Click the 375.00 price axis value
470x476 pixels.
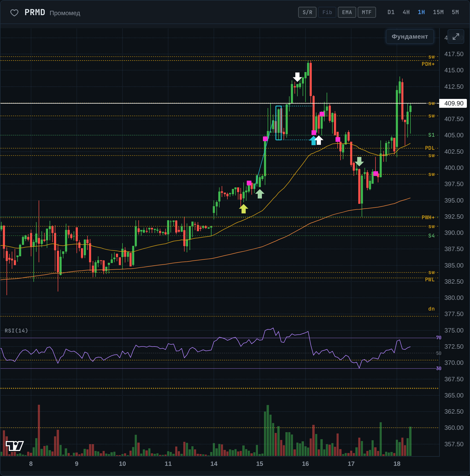point(454,330)
